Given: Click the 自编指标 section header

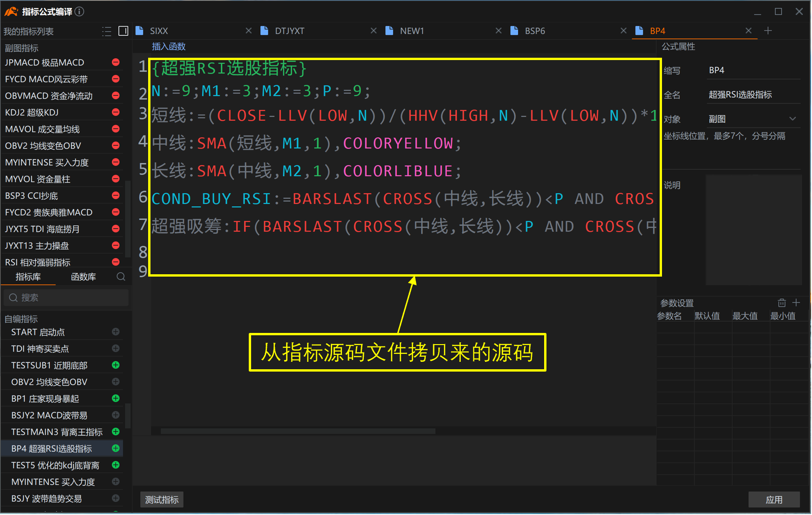Looking at the screenshot, I should click(x=21, y=319).
